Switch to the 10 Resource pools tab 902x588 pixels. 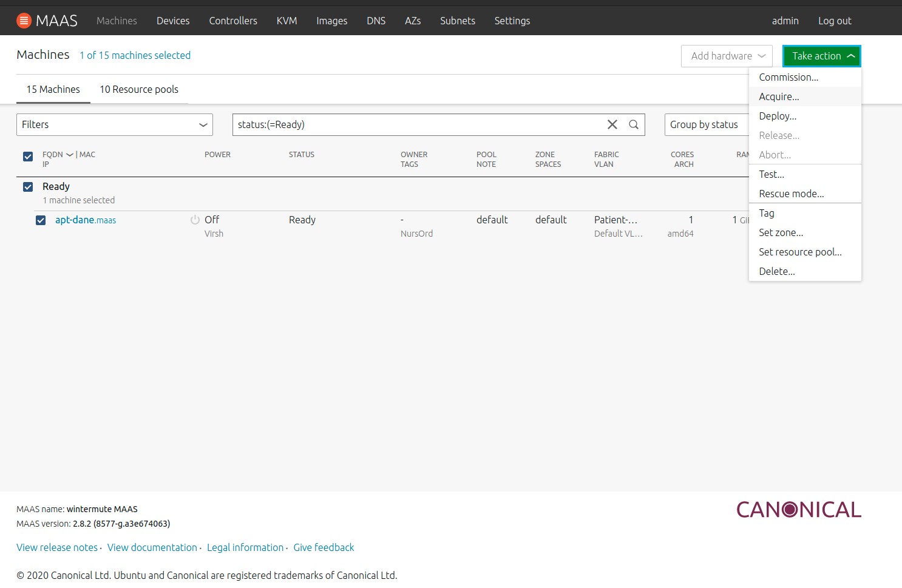[139, 89]
